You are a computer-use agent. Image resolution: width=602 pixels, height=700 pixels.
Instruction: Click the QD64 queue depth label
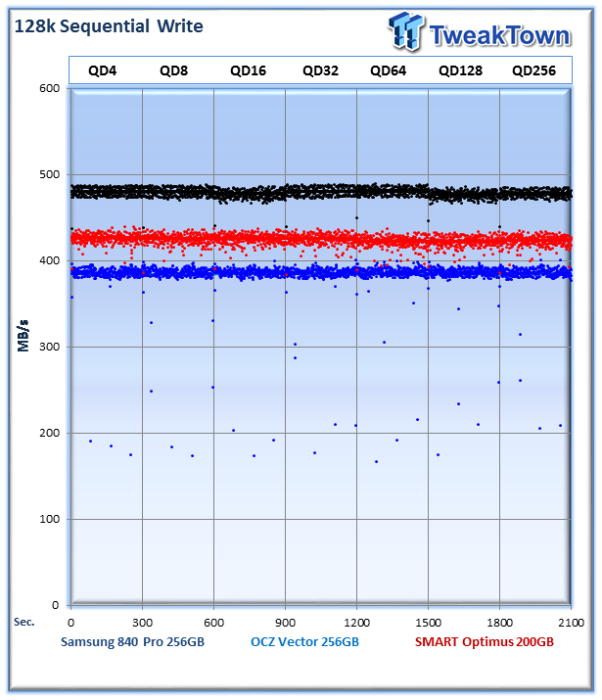(389, 70)
